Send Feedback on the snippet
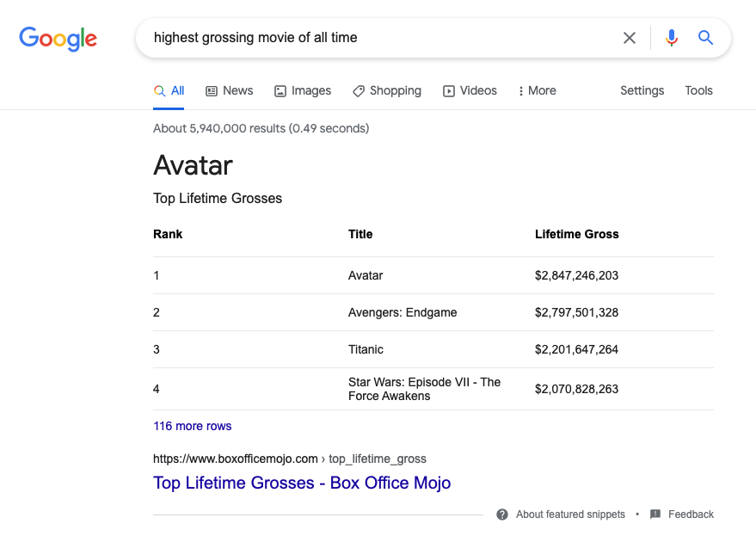Screen dimensions: 756x542 click(x=691, y=514)
